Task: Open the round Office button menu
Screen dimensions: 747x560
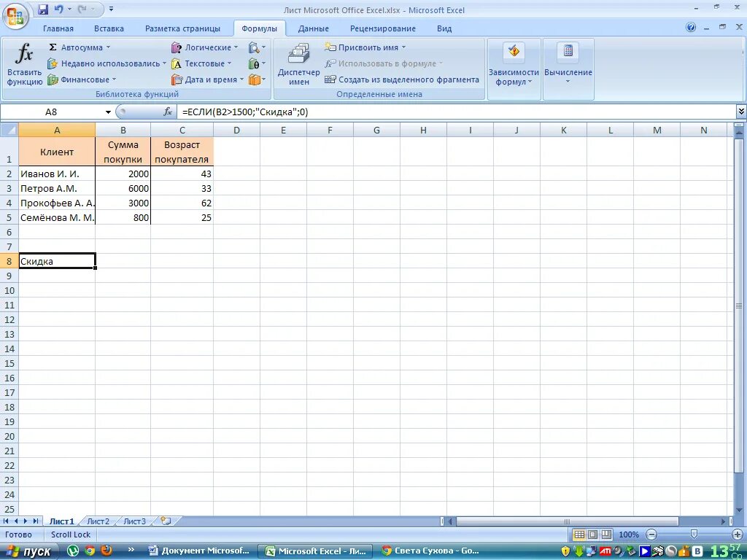Action: (15, 16)
